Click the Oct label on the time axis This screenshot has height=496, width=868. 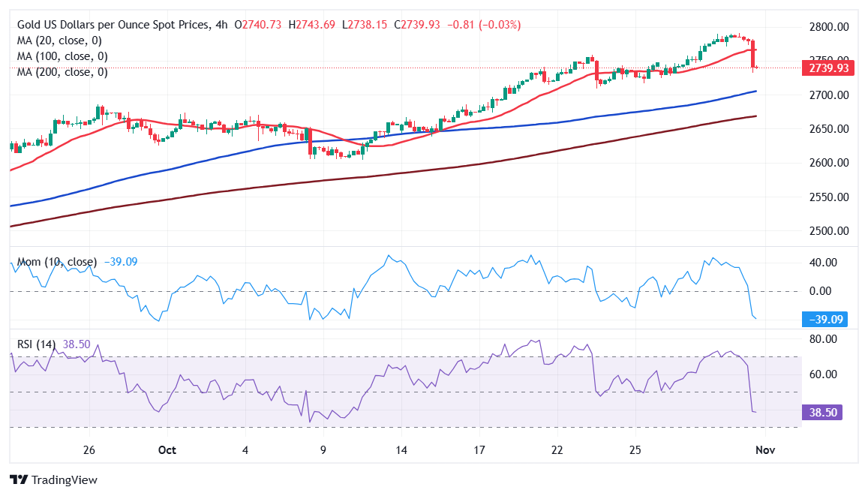pos(167,450)
